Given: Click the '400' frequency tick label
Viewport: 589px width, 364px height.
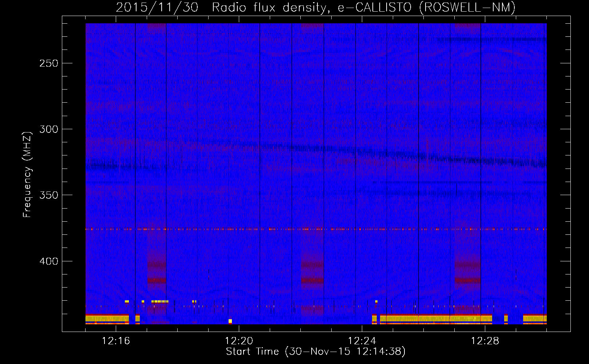Looking at the screenshot, I should click(49, 261).
